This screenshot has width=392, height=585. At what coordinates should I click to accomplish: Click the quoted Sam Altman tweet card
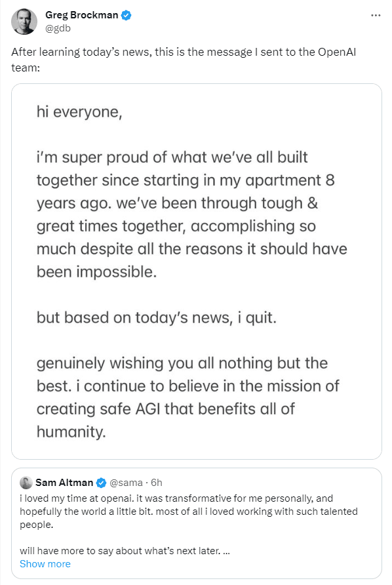pyautogui.click(x=196, y=518)
